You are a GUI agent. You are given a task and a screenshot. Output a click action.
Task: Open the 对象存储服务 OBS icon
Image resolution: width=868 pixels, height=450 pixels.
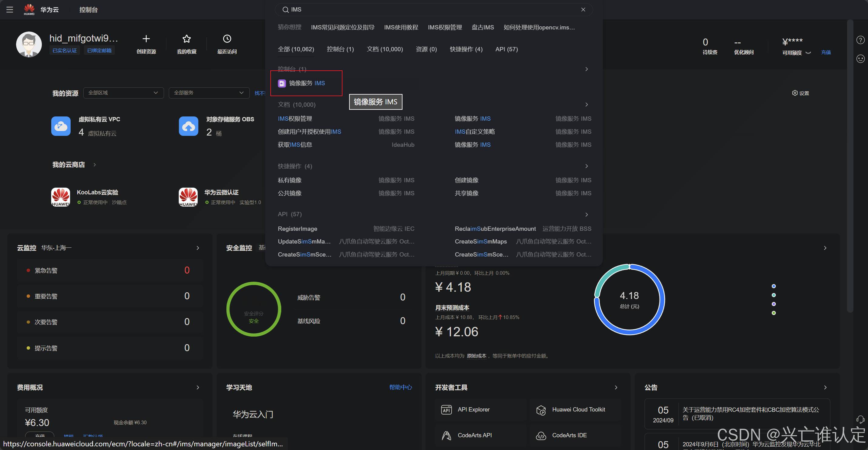189,126
